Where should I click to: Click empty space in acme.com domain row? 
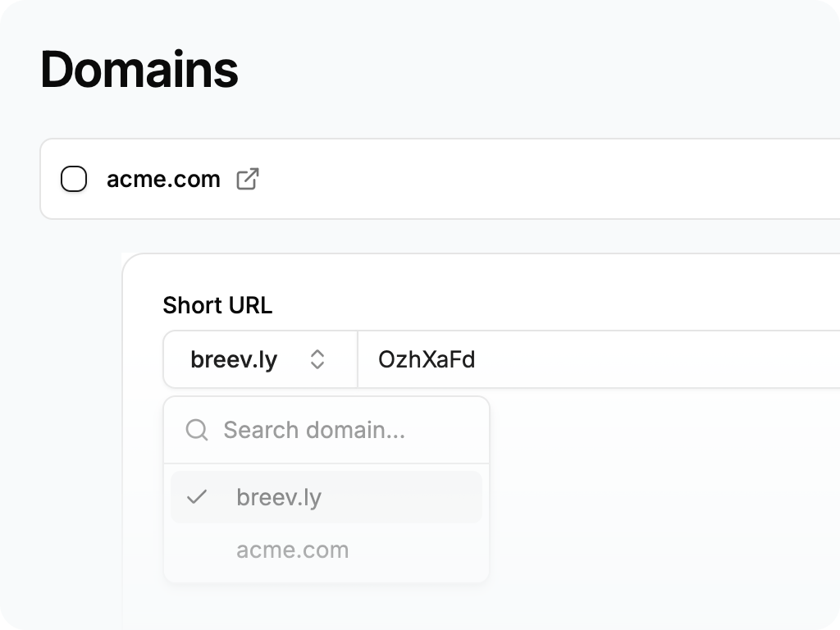533,179
